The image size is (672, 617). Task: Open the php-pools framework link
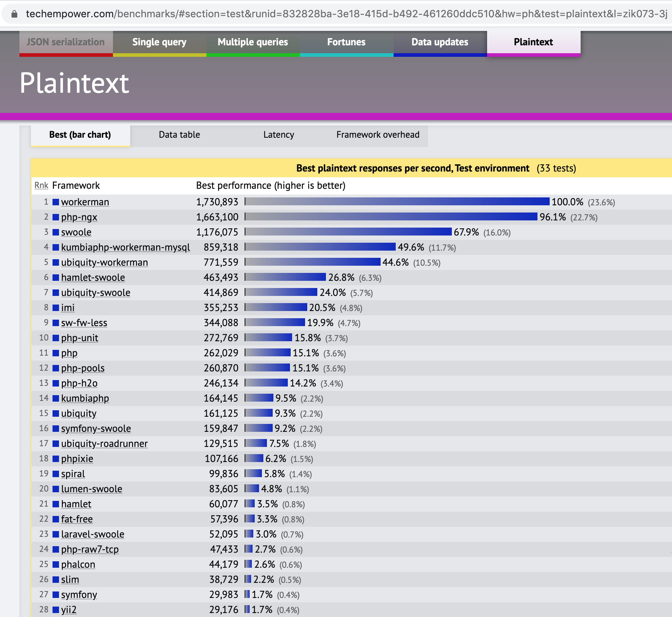click(83, 368)
